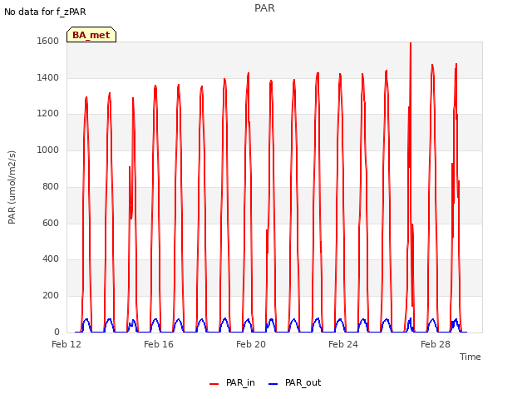Click the 1600 y-axis tick label
Viewport: 532px width, 399px height.
pos(48,41)
